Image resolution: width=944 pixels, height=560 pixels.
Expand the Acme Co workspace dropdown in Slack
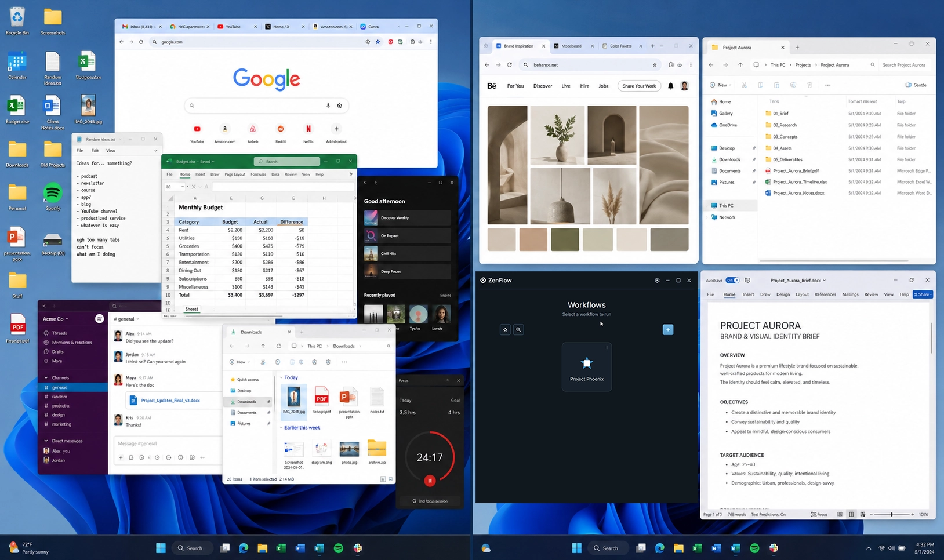point(55,319)
